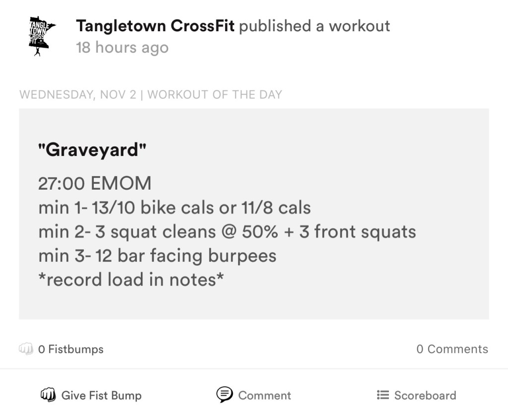The height and width of the screenshot is (420, 508).
Task: Select the min 1 bike cals line
Action: [x=175, y=208]
